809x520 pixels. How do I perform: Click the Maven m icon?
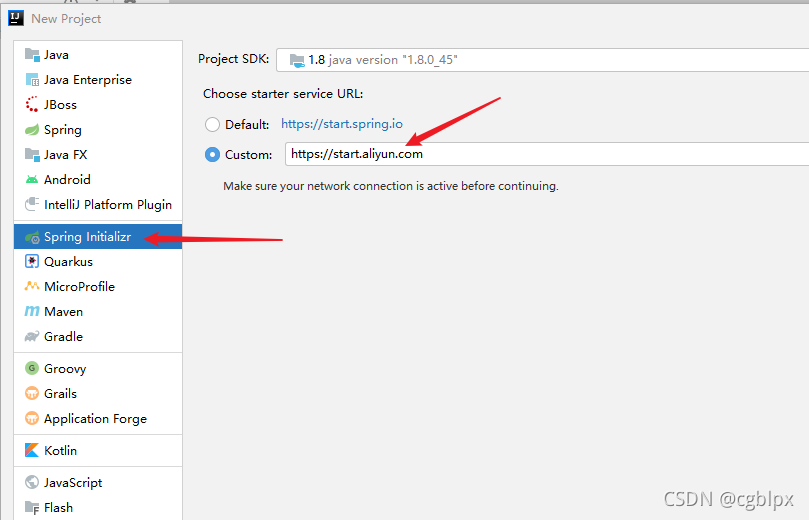32,311
